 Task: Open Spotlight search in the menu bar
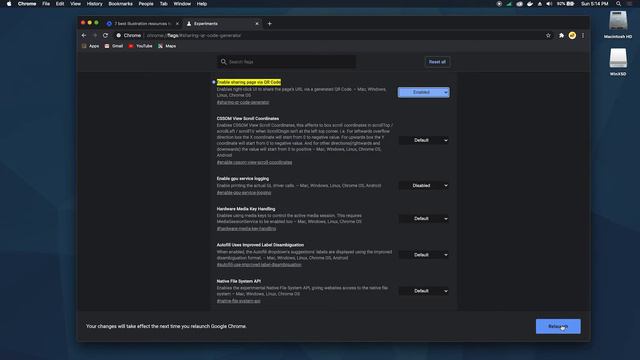(x=618, y=4)
